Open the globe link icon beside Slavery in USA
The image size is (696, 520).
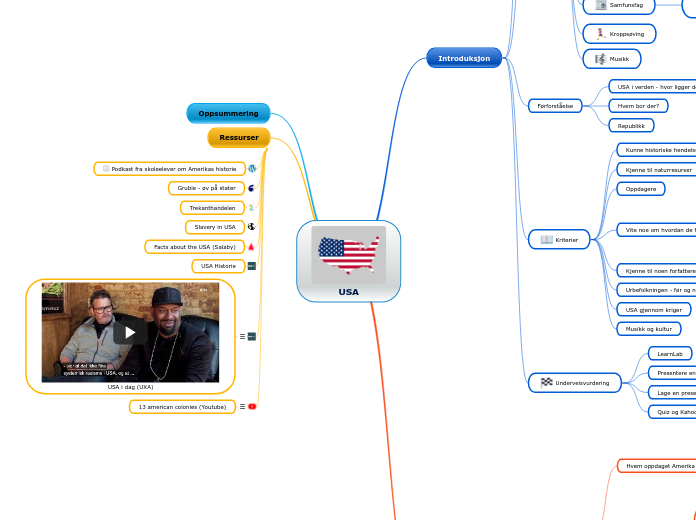(x=251, y=227)
